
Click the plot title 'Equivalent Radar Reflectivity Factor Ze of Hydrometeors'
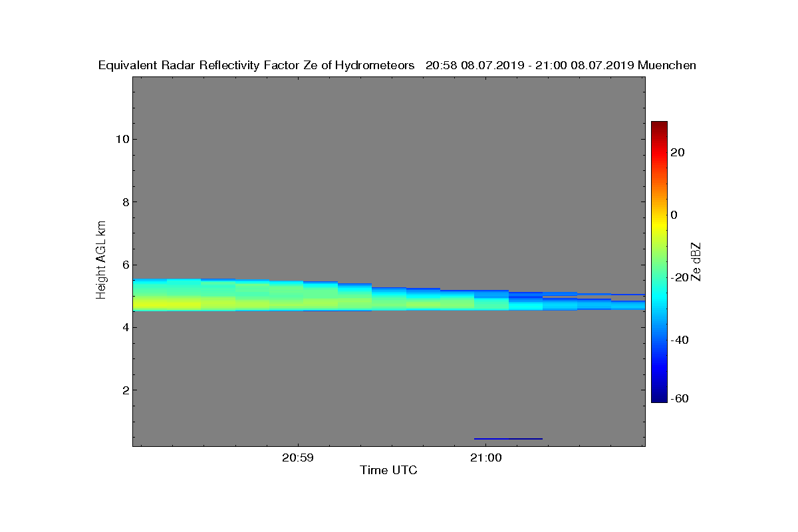[257, 65]
